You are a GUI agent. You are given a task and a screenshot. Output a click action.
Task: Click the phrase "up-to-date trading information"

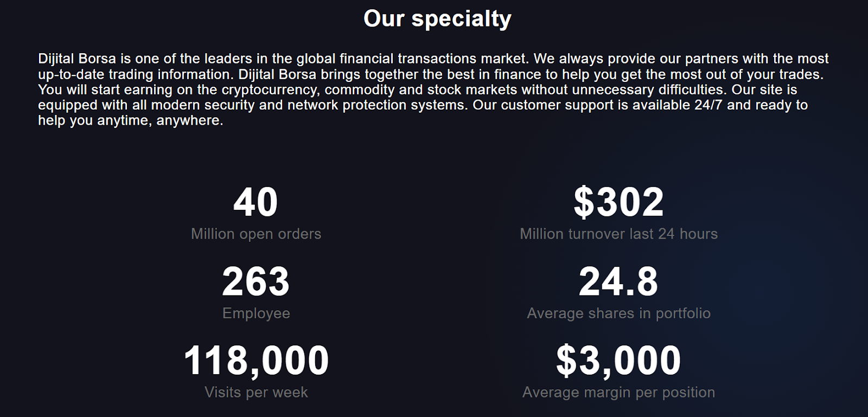tap(136, 74)
